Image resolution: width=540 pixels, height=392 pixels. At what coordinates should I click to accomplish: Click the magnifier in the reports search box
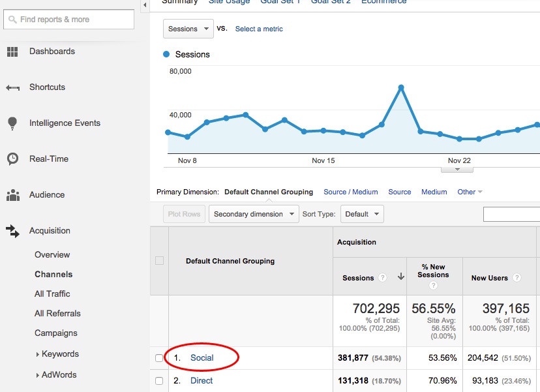click(12, 20)
